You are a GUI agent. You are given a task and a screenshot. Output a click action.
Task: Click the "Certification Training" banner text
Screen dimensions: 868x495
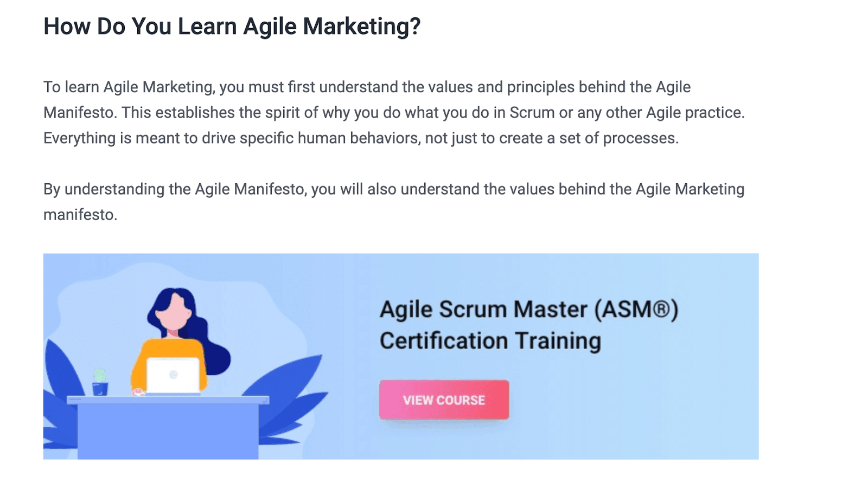(x=490, y=341)
